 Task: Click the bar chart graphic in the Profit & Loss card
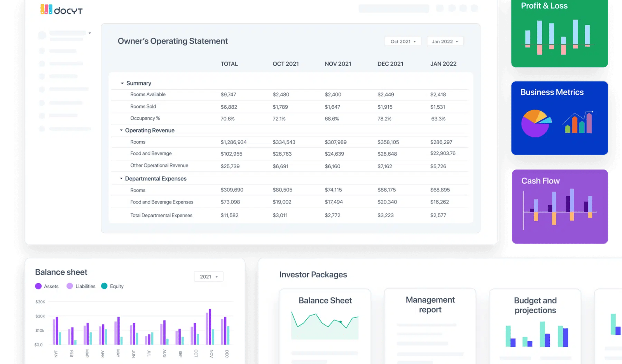point(558,37)
